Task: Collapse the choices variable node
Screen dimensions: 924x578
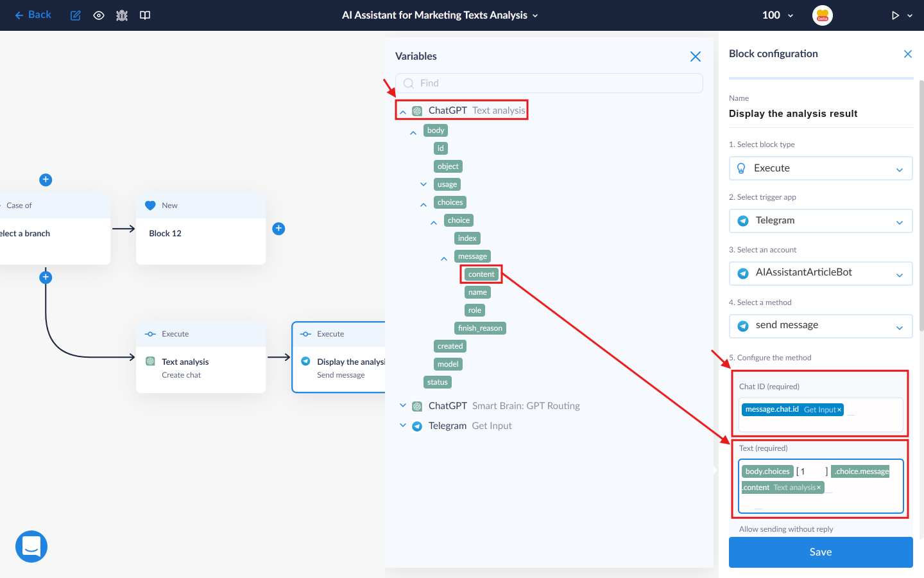Action: coord(424,204)
